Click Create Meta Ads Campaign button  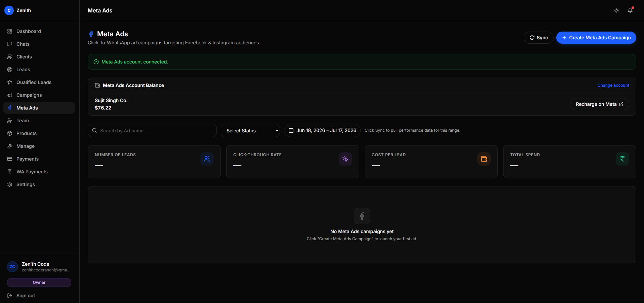tap(596, 38)
